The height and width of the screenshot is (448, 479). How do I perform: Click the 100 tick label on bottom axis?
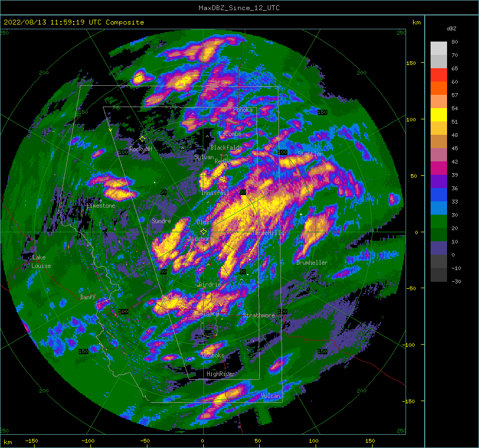(313, 441)
